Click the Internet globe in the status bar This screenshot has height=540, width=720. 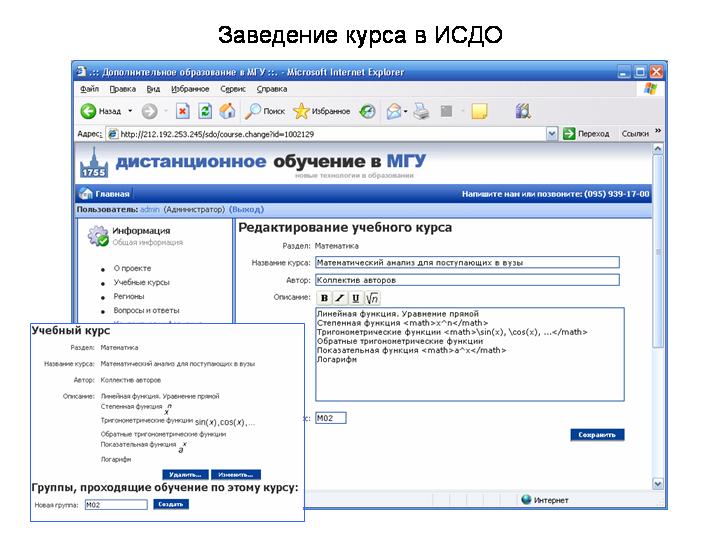[x=526, y=500]
